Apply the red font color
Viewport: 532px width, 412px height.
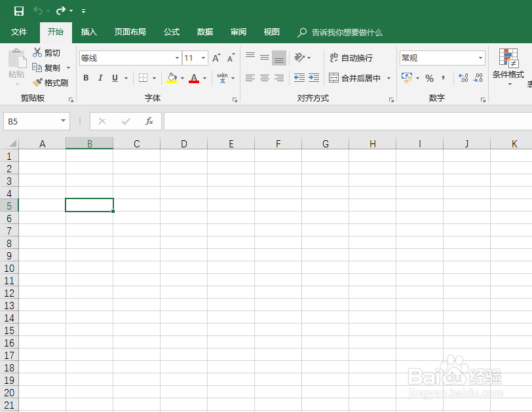194,78
